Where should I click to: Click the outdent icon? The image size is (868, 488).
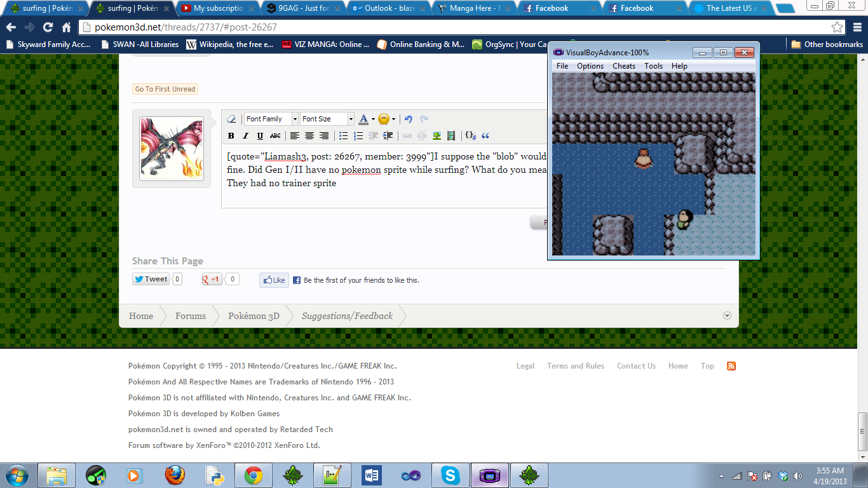[373, 135]
